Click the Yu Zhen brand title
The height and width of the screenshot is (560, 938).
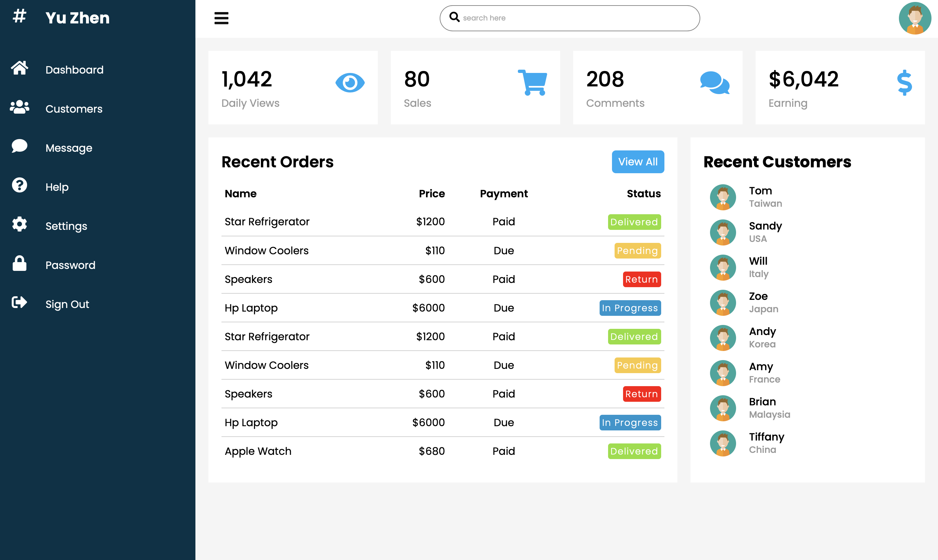[x=78, y=18]
